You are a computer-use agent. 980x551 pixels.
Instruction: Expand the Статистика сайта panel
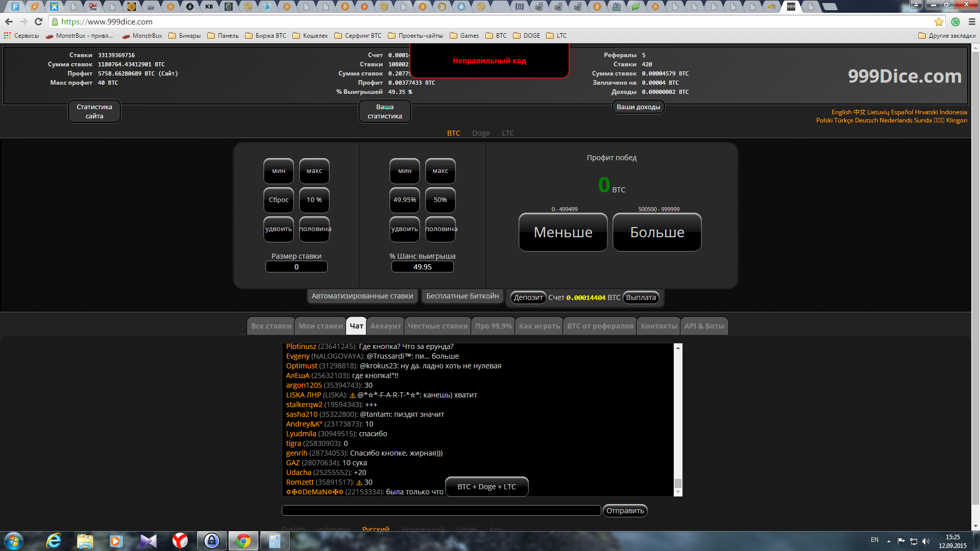(94, 111)
